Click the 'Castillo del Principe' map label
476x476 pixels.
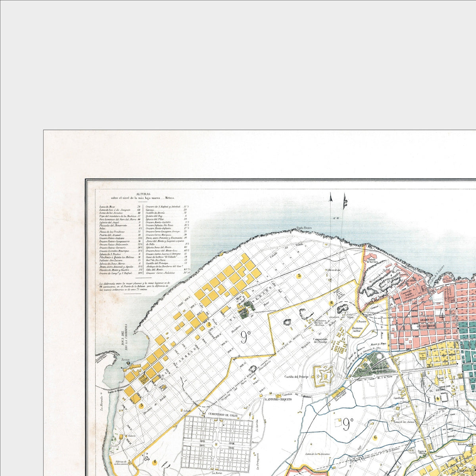click(296, 377)
